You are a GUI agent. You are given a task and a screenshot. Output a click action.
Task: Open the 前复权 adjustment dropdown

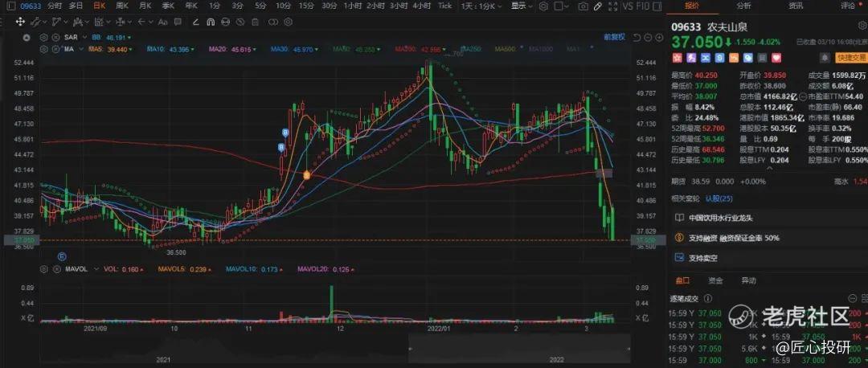click(x=615, y=37)
